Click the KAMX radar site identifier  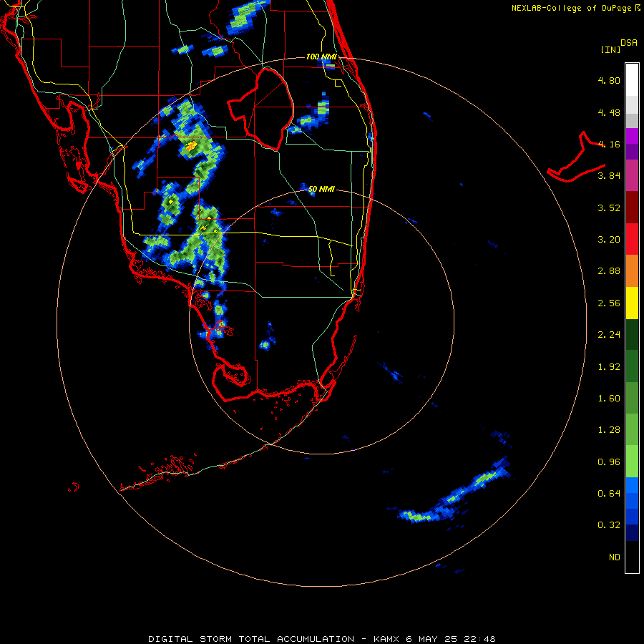click(387, 639)
